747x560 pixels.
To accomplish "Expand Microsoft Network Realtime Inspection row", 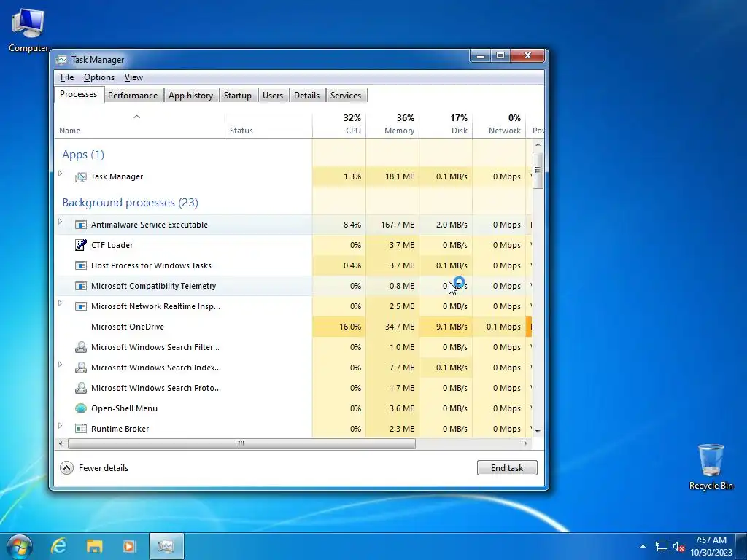I will point(61,303).
